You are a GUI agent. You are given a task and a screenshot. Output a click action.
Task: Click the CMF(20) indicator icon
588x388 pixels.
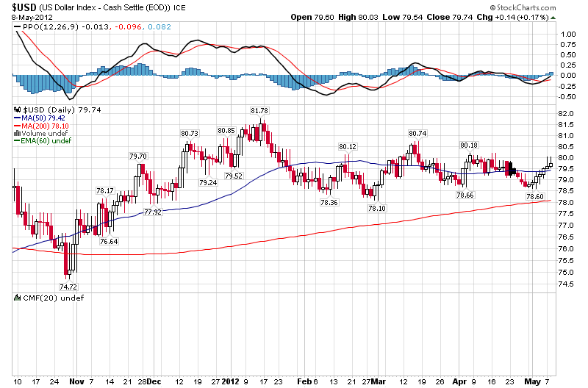point(17,298)
